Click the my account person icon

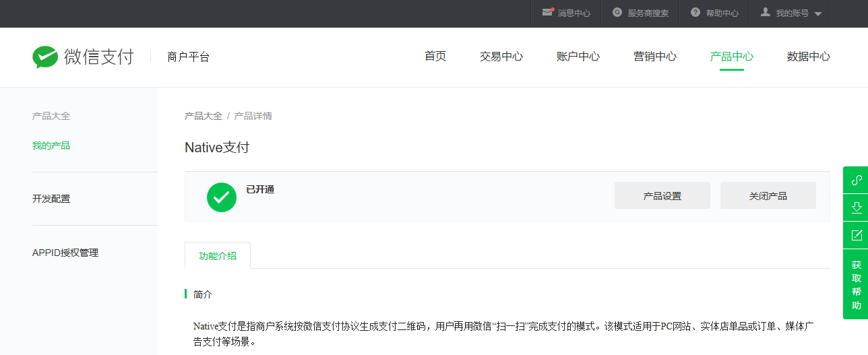766,12
